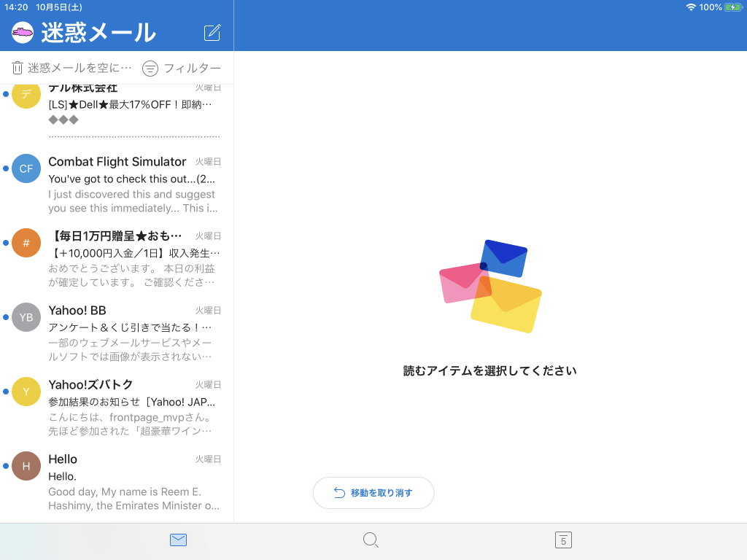Tap the gray YB sender avatar
Screen dimensions: 747x560
point(26,317)
